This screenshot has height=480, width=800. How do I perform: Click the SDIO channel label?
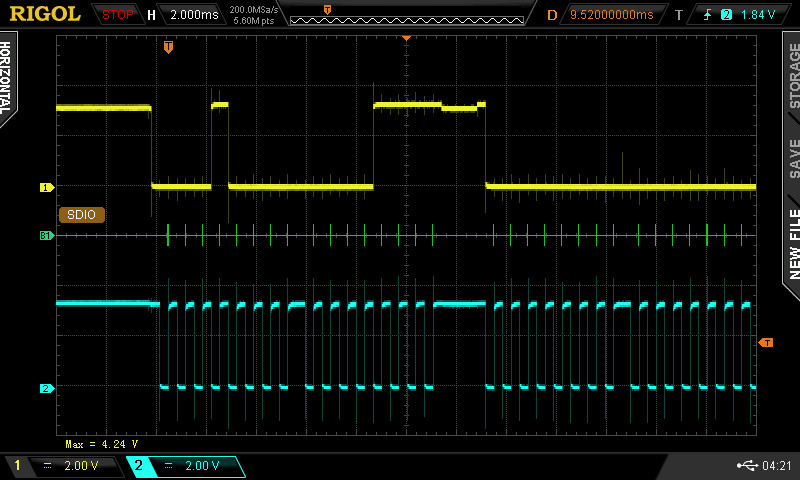(x=82, y=215)
